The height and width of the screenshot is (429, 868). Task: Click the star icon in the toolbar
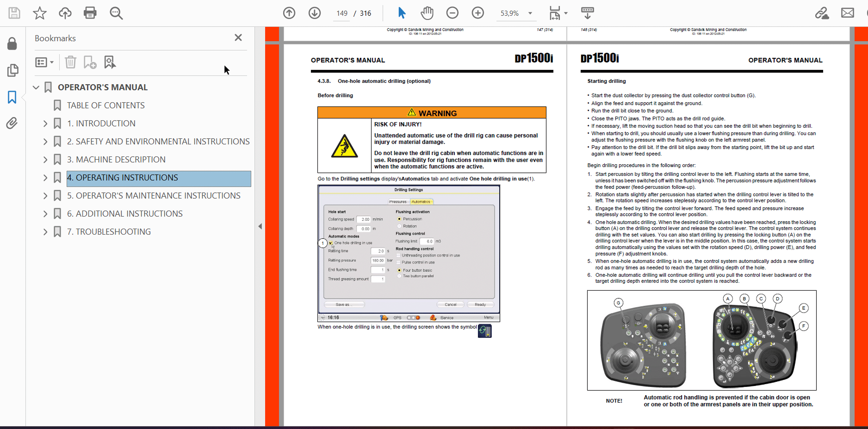tap(40, 13)
